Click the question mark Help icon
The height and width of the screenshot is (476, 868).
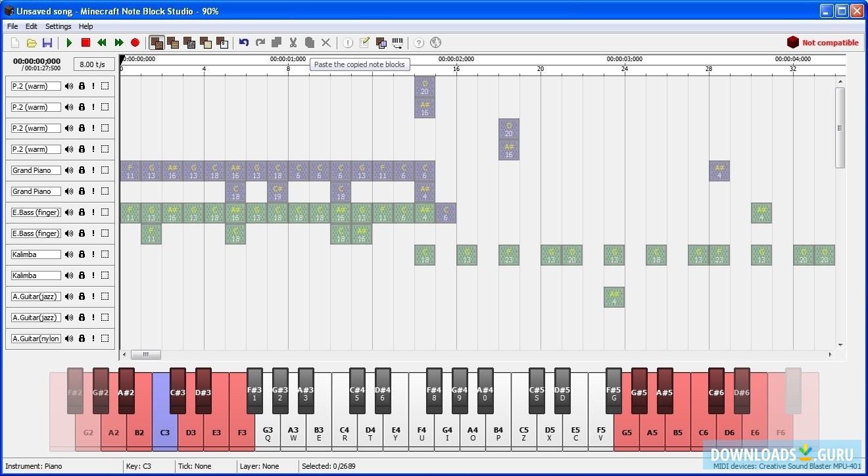(x=419, y=43)
